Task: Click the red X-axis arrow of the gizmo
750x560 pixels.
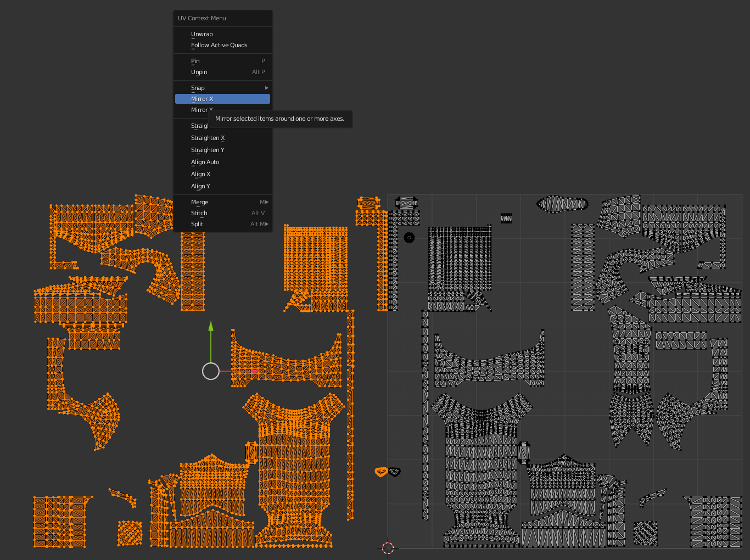Action: (x=254, y=371)
